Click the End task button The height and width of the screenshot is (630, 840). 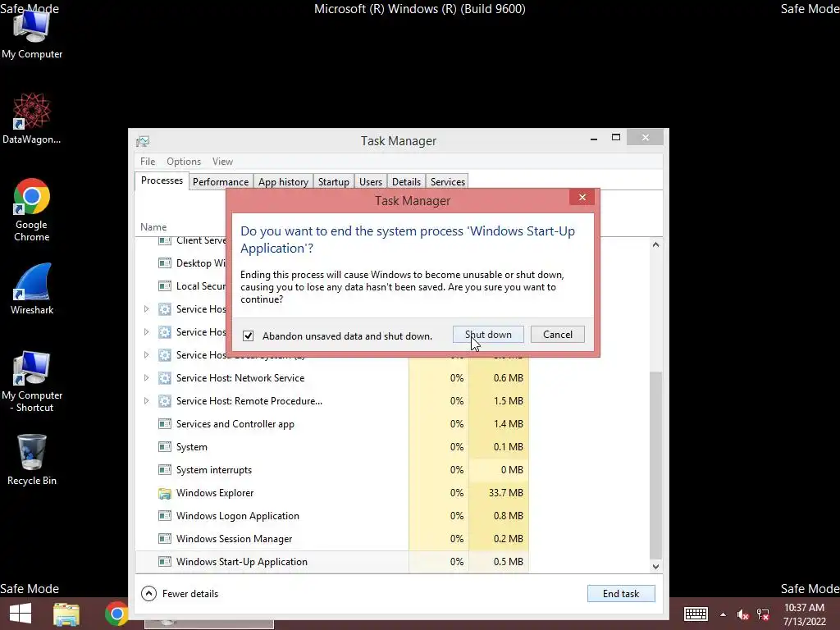(621, 594)
